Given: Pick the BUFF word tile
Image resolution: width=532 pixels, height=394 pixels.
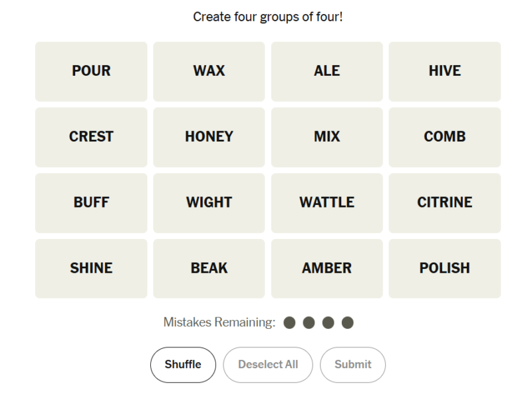Looking at the screenshot, I should coord(91,203).
